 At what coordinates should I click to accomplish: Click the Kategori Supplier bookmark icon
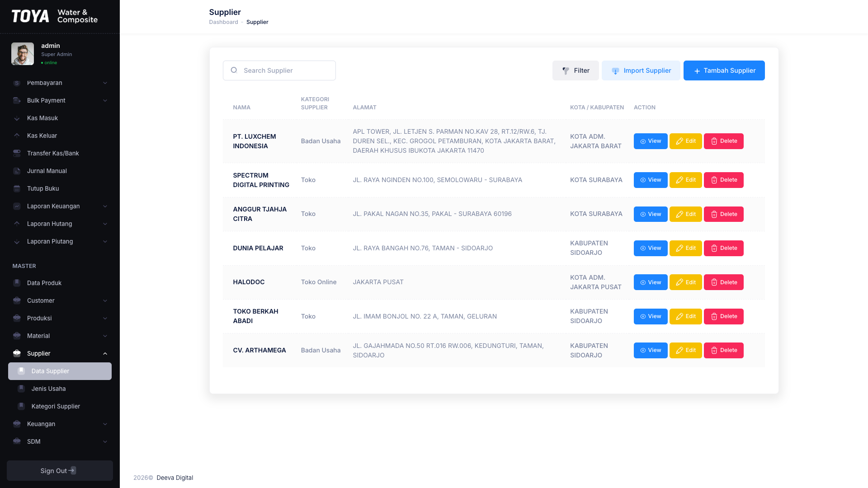point(21,406)
